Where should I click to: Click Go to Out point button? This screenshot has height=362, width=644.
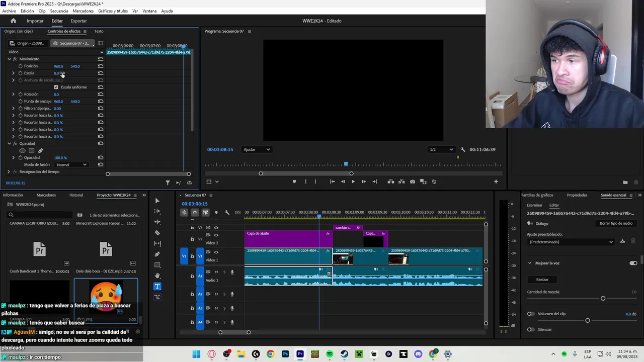tap(374, 182)
